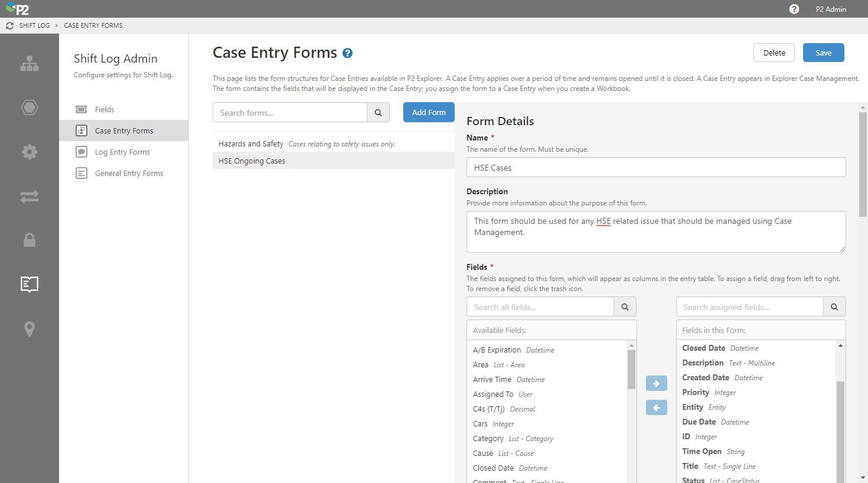Open the hexagon icon in left sidebar
The height and width of the screenshot is (483, 868).
(30, 107)
